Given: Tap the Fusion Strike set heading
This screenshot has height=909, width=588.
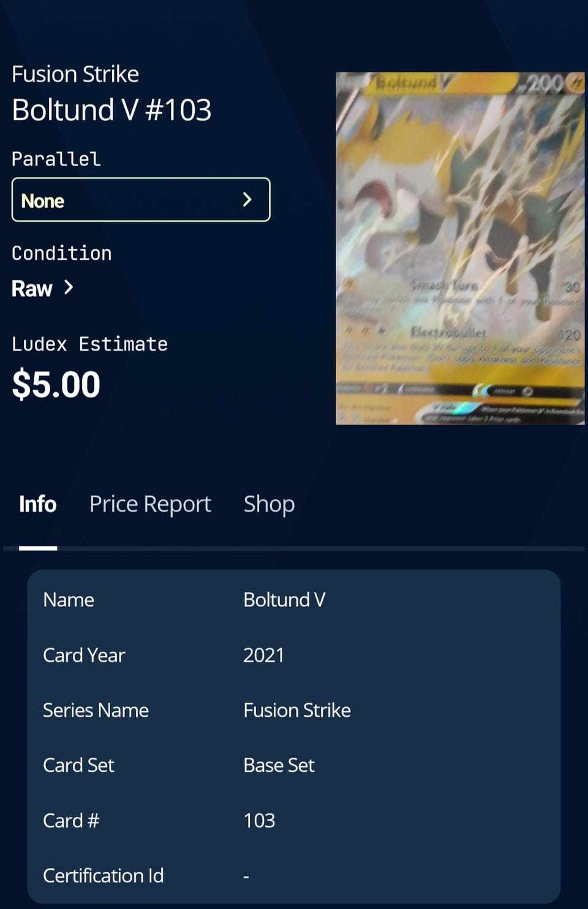Looking at the screenshot, I should pyautogui.click(x=75, y=74).
